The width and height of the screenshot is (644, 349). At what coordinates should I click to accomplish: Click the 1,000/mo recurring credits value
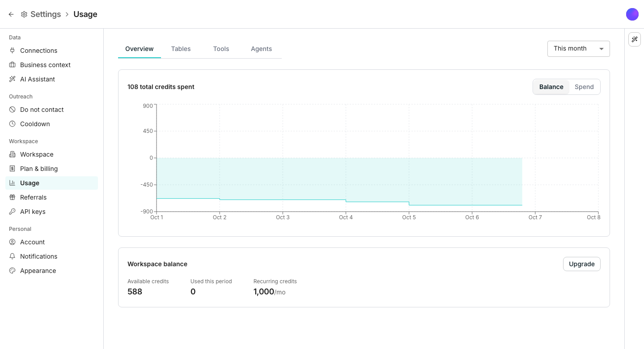pos(269,292)
